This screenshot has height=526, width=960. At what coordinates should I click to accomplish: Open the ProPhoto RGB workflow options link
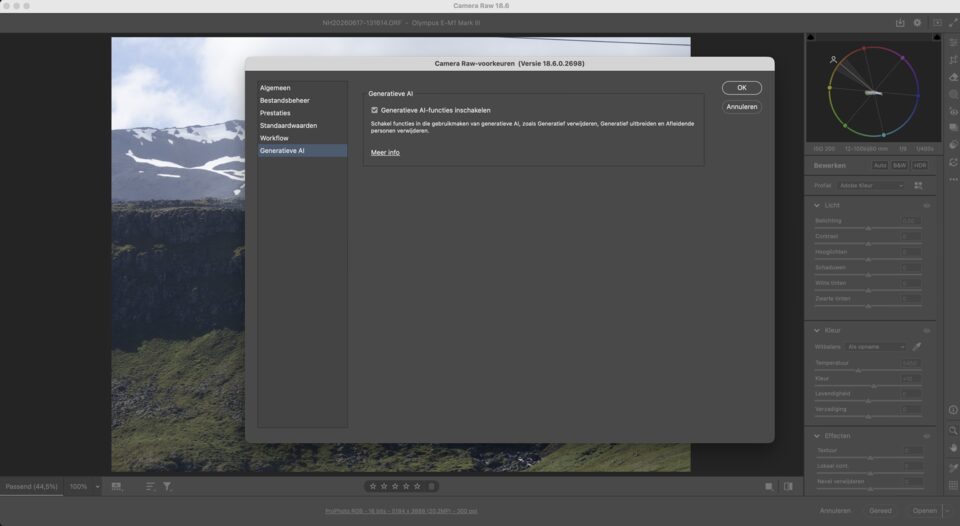coord(401,511)
